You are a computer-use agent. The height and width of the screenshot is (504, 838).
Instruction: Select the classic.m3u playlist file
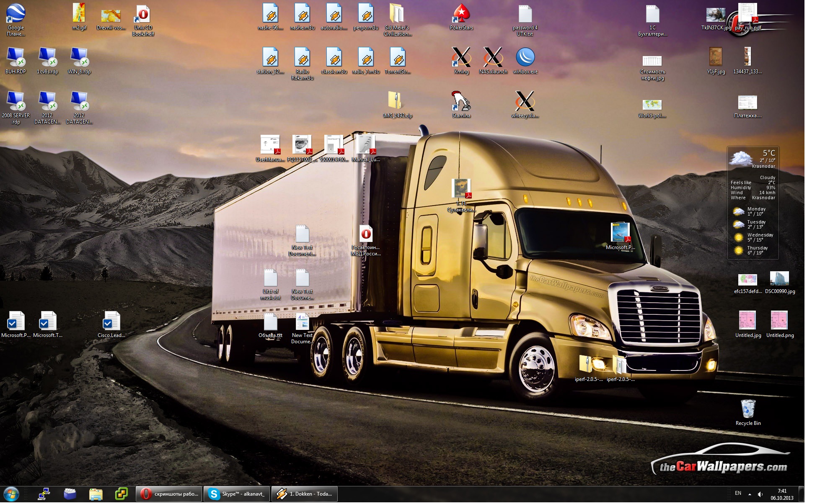334,61
